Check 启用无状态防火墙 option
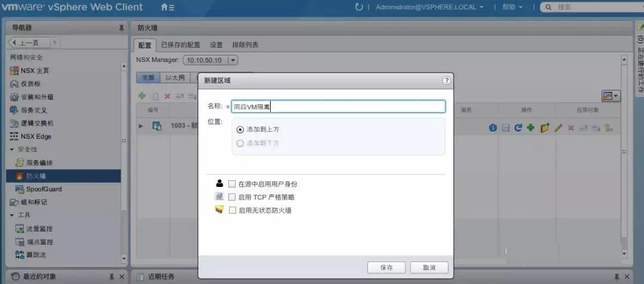This screenshot has width=644, height=284. click(x=232, y=210)
